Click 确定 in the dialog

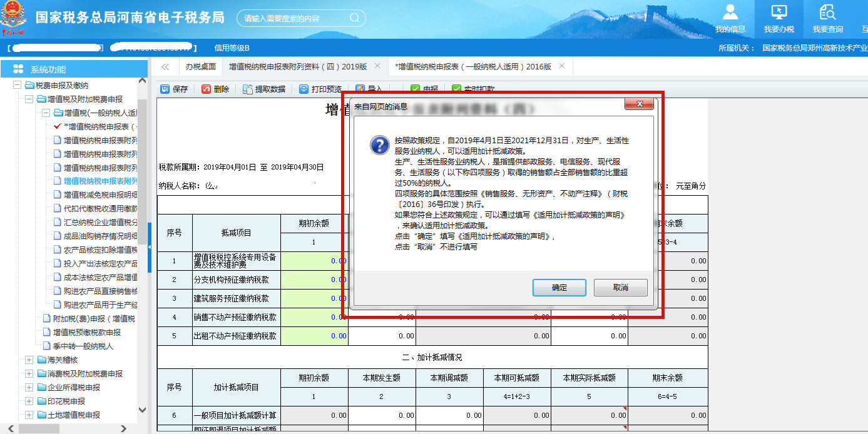[x=559, y=288]
